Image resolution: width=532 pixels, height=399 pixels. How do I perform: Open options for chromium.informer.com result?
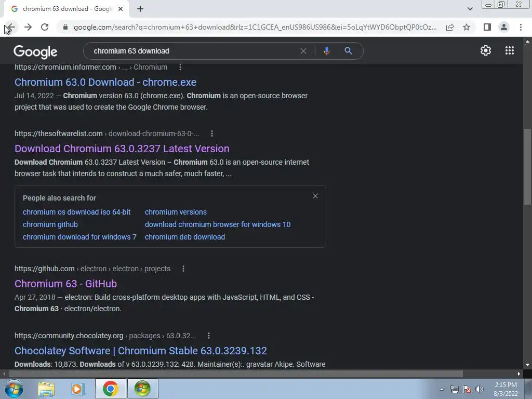click(x=180, y=67)
